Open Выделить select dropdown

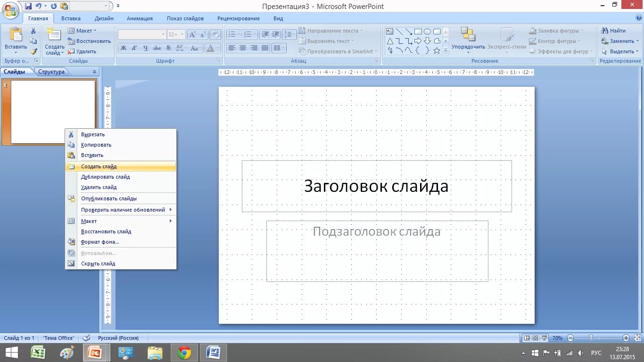coord(620,51)
